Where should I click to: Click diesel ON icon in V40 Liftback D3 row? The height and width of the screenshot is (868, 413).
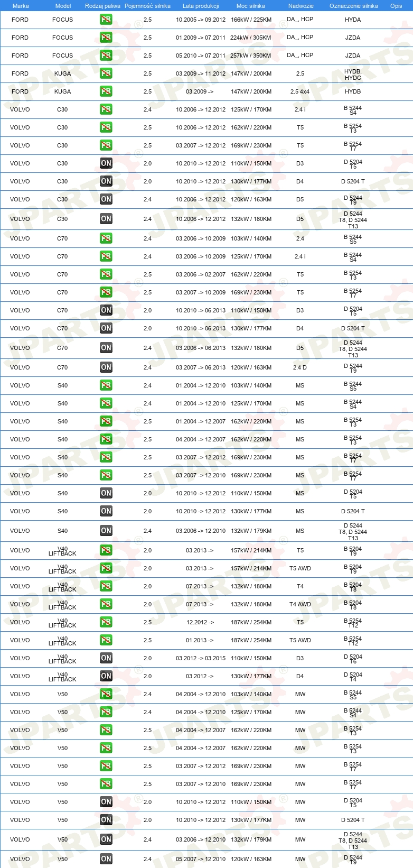tap(106, 658)
